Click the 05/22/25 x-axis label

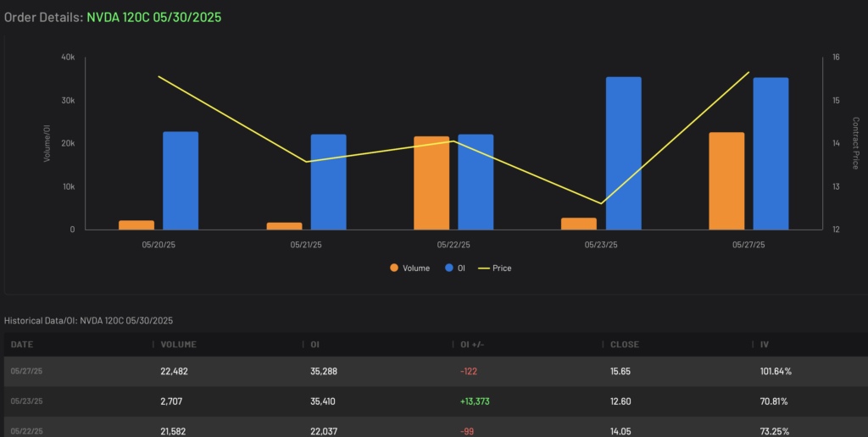pyautogui.click(x=453, y=245)
